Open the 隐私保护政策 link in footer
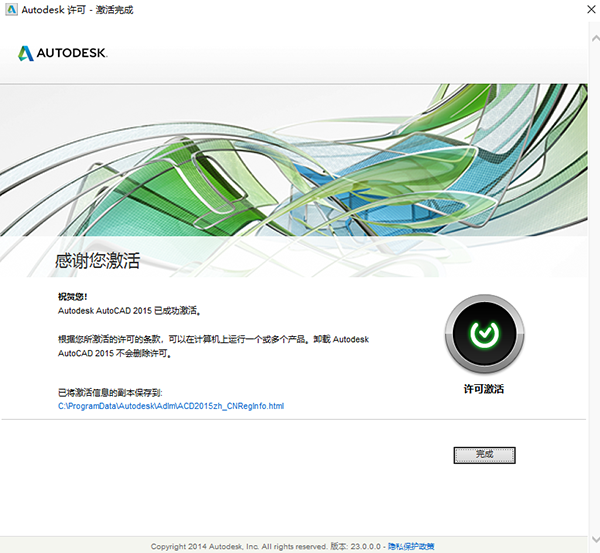Viewport: 600px width, 553px height. pos(411,546)
